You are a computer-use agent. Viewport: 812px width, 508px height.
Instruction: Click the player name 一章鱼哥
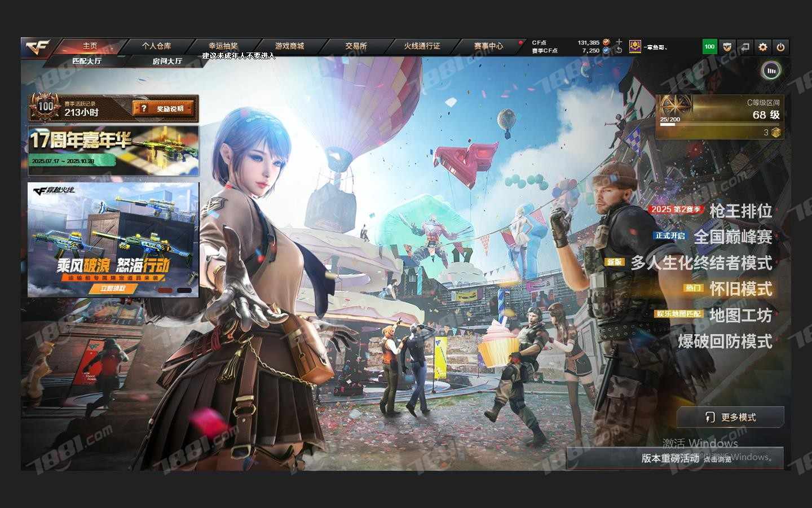[x=656, y=47]
